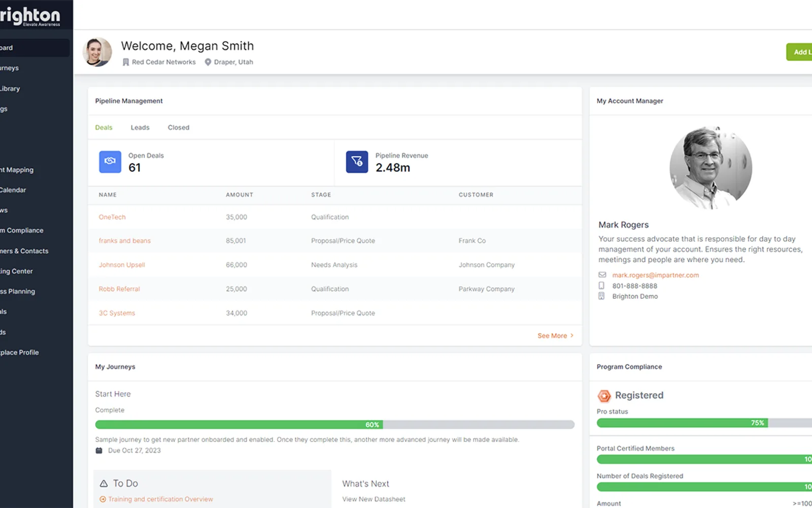Screen dimensions: 812x508
Task: Click the phone icon beside 801-888-8888
Action: pyautogui.click(x=601, y=285)
